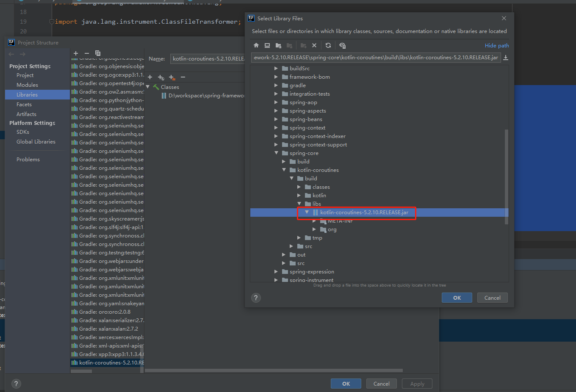Select kotlin-coroutines library in libraries list

[x=107, y=363]
